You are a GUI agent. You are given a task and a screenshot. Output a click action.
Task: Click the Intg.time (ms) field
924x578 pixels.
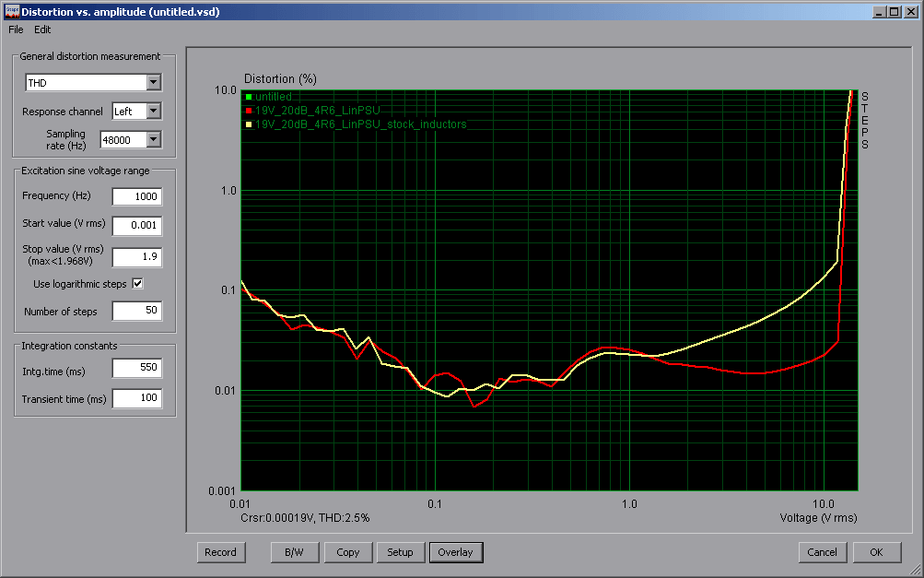136,368
